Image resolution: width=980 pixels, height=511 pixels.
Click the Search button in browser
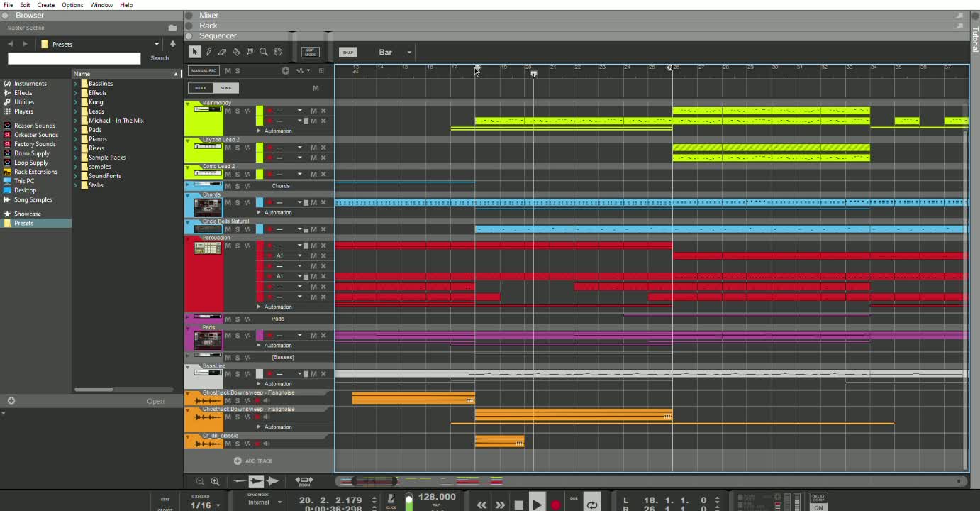tap(160, 58)
